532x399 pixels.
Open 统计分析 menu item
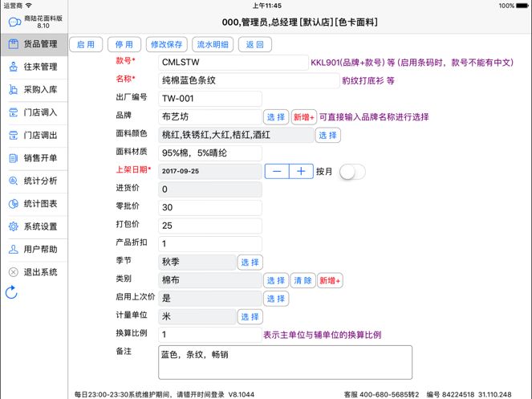[x=34, y=181]
